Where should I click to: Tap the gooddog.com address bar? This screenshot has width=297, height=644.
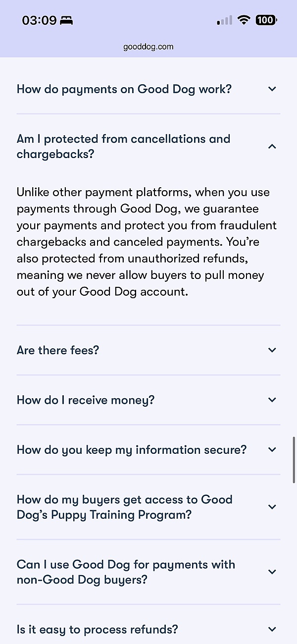coord(148,47)
